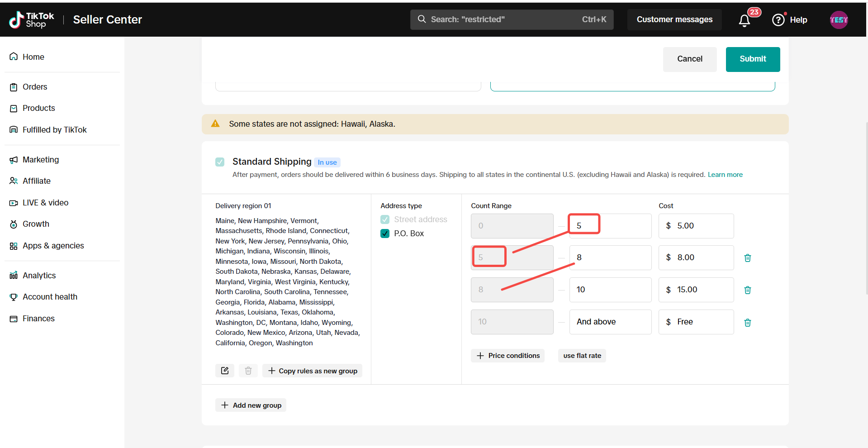Toggle the Street address checkbox
The width and height of the screenshot is (868, 448).
385,219
